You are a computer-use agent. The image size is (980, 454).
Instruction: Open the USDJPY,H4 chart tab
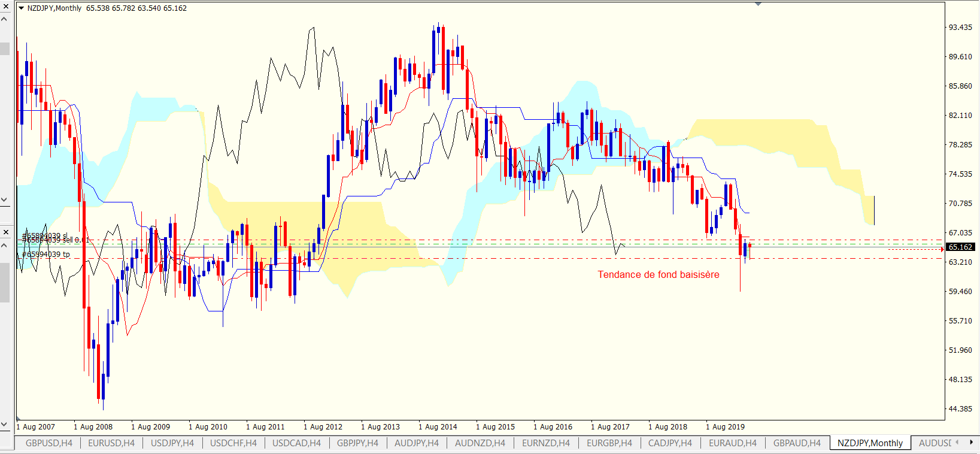tap(172, 443)
